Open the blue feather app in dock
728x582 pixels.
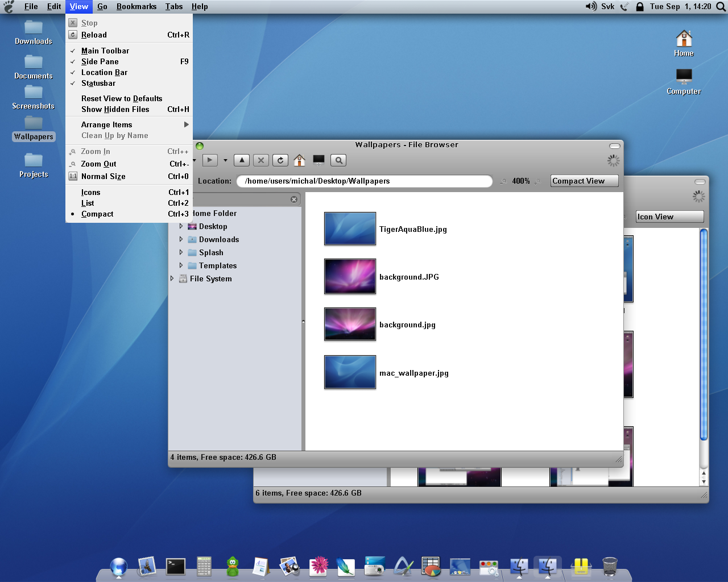pyautogui.click(x=345, y=566)
